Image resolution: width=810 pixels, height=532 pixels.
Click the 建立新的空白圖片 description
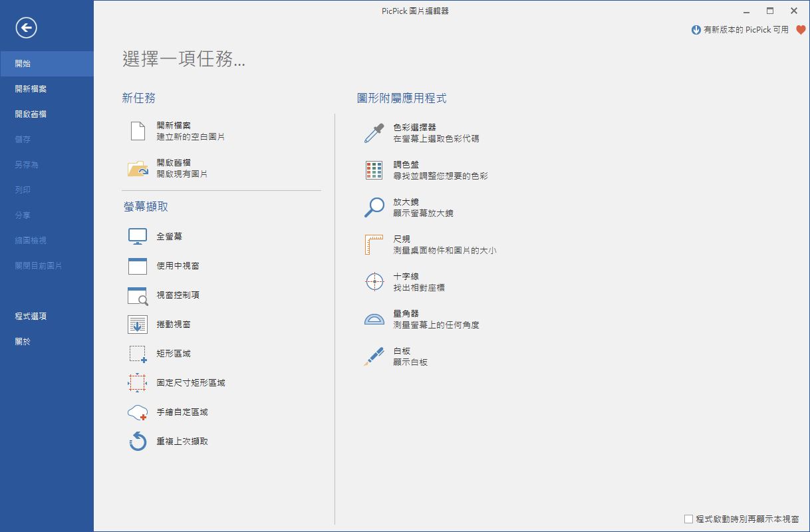pyautogui.click(x=191, y=137)
